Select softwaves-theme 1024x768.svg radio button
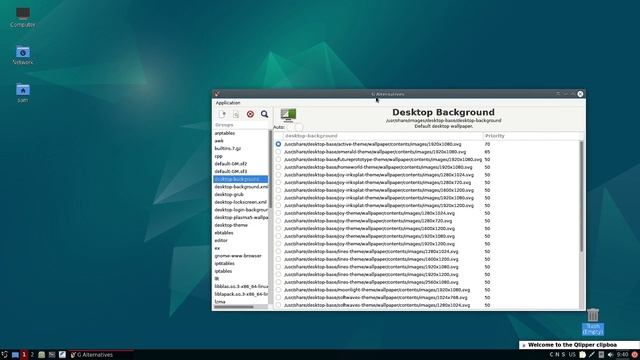The image size is (640, 360). (x=278, y=298)
